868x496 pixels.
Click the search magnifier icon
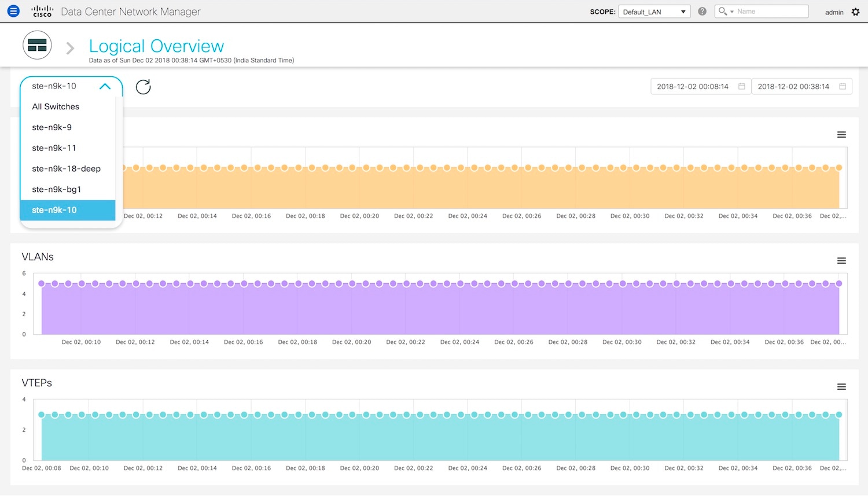pos(722,11)
